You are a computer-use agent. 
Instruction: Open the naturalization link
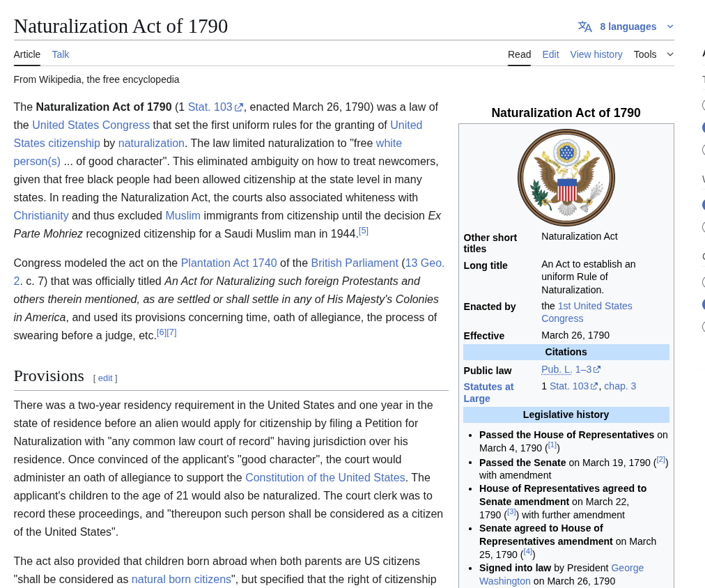151,143
